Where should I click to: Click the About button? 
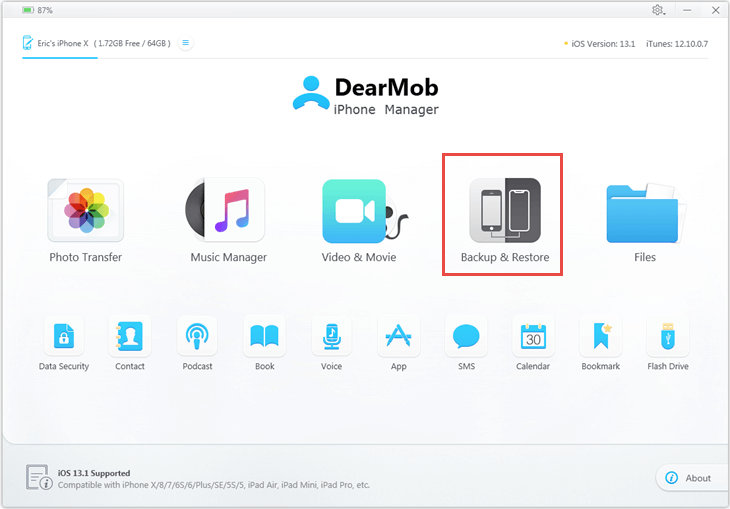tap(688, 478)
